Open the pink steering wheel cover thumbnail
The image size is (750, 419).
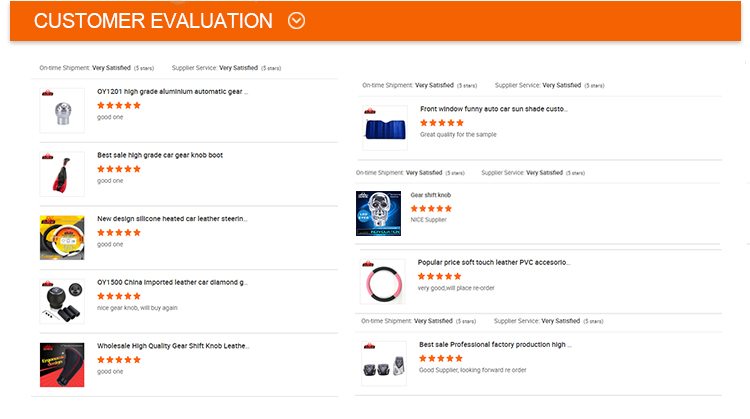click(384, 281)
